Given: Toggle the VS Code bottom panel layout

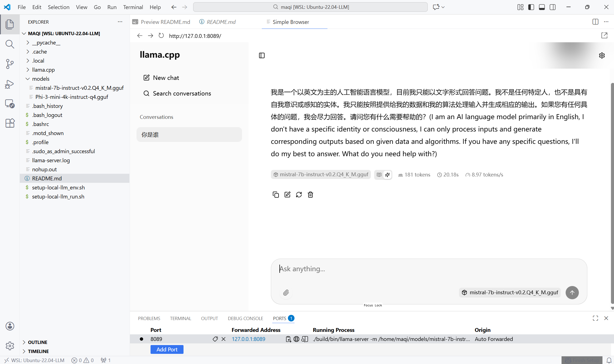Looking at the screenshot, I should [x=542, y=7].
